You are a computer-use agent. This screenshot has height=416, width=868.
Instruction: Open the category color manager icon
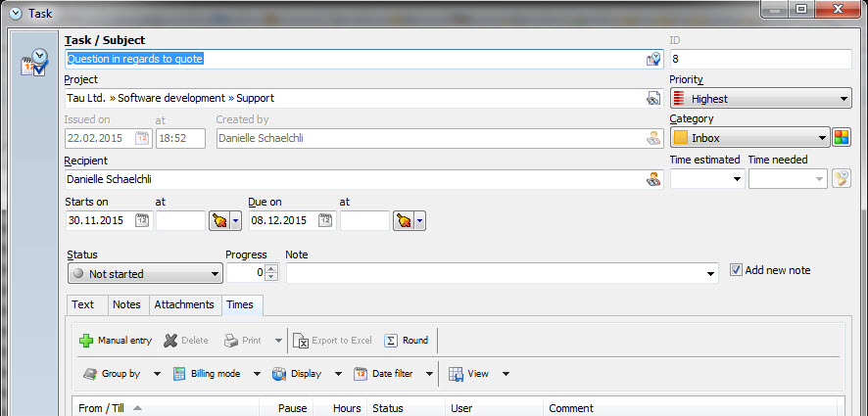pos(842,138)
